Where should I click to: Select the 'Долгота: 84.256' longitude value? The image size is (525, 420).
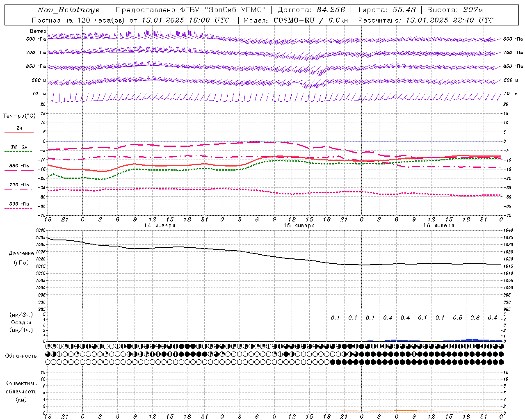pyautogui.click(x=312, y=10)
